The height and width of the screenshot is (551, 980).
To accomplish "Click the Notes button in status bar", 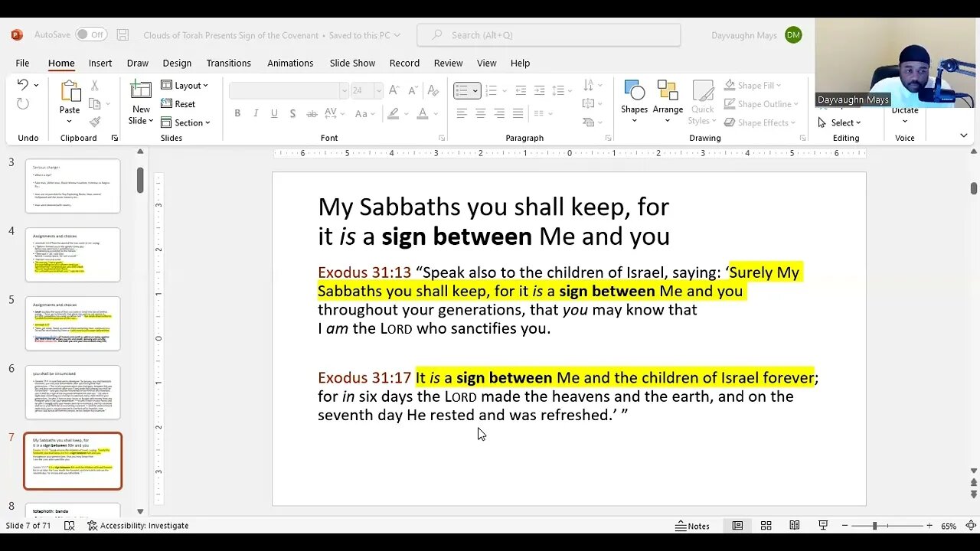I will click(x=692, y=526).
